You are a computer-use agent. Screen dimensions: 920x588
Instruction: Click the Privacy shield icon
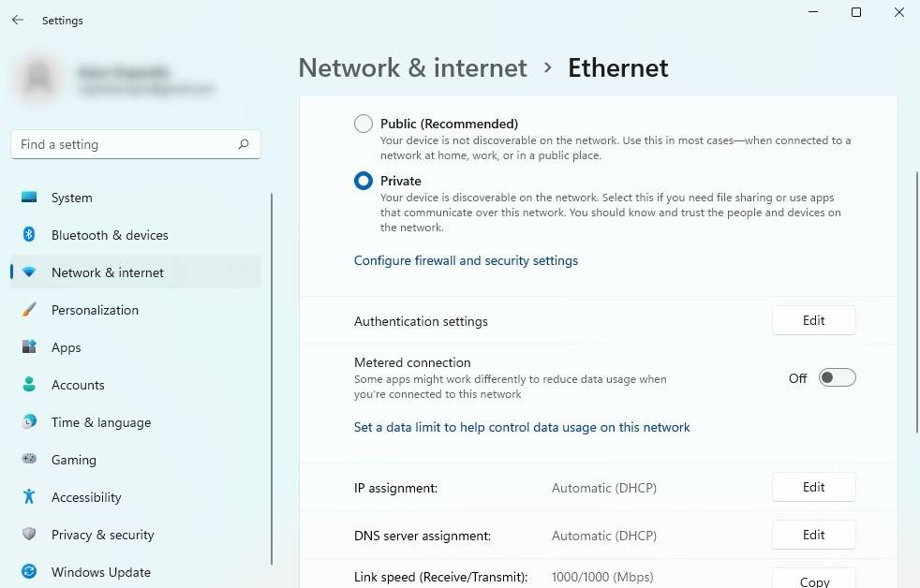(x=29, y=534)
